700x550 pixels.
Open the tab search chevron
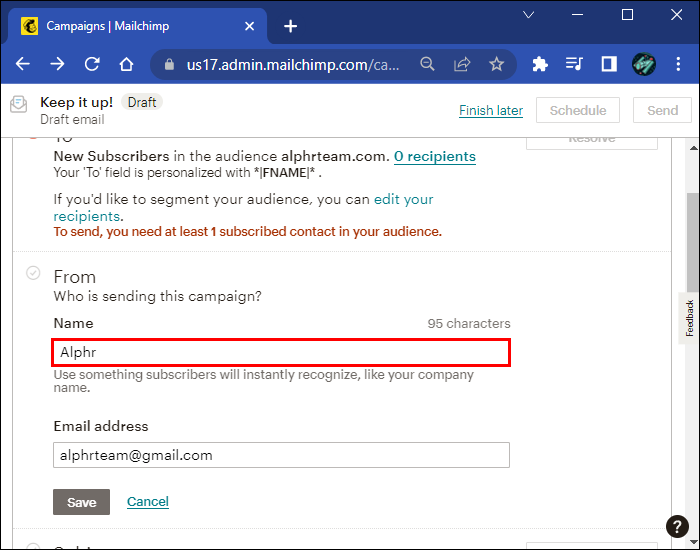[529, 15]
